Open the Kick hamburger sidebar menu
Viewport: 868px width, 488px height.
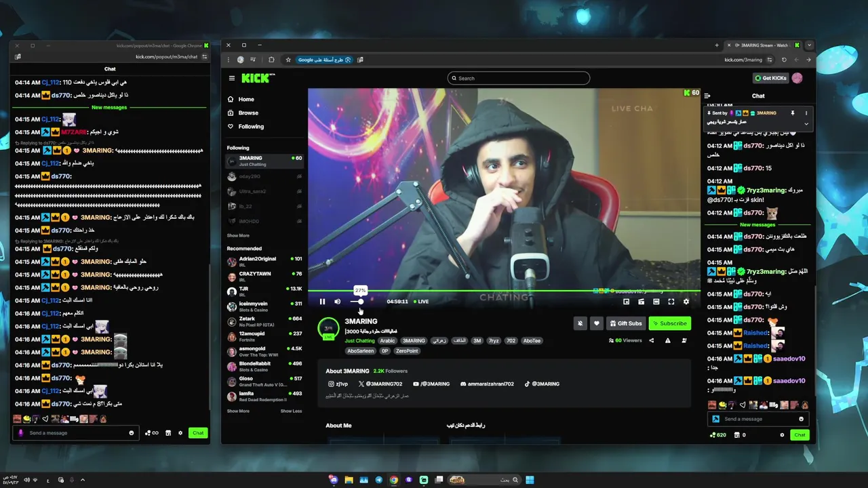click(231, 78)
